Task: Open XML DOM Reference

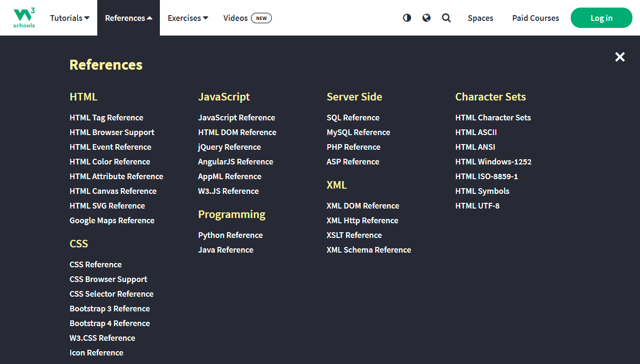Action: pyautogui.click(x=363, y=206)
